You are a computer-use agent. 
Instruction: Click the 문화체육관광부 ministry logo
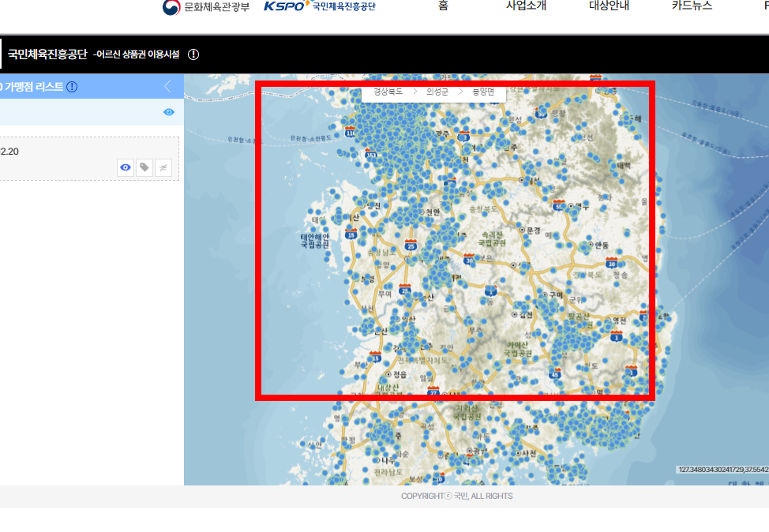point(206,7)
